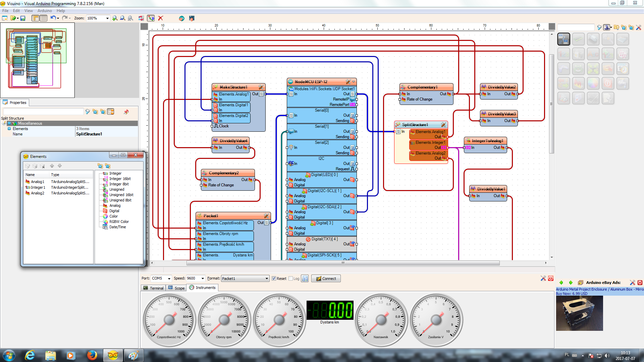Click the log file icon beside Log

(305, 279)
